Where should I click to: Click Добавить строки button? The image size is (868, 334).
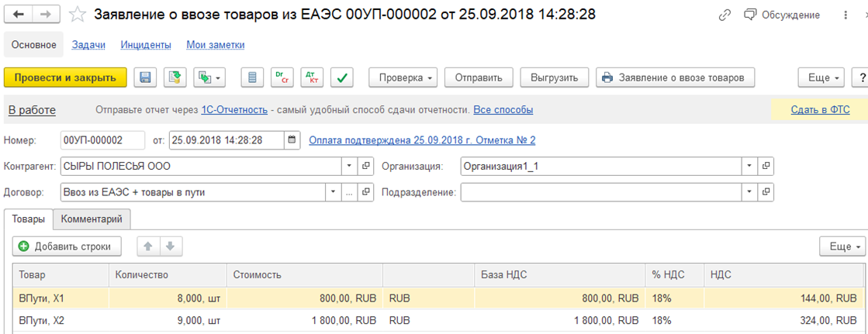coord(67,246)
